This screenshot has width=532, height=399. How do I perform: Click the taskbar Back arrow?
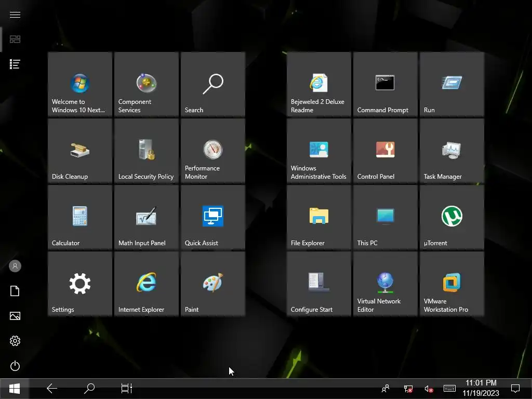pyautogui.click(x=52, y=389)
